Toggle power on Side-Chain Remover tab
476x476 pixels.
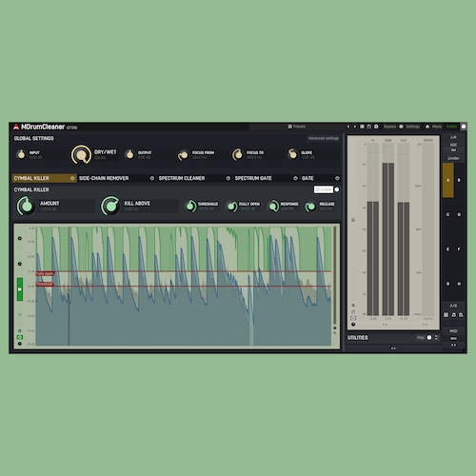pos(152,178)
